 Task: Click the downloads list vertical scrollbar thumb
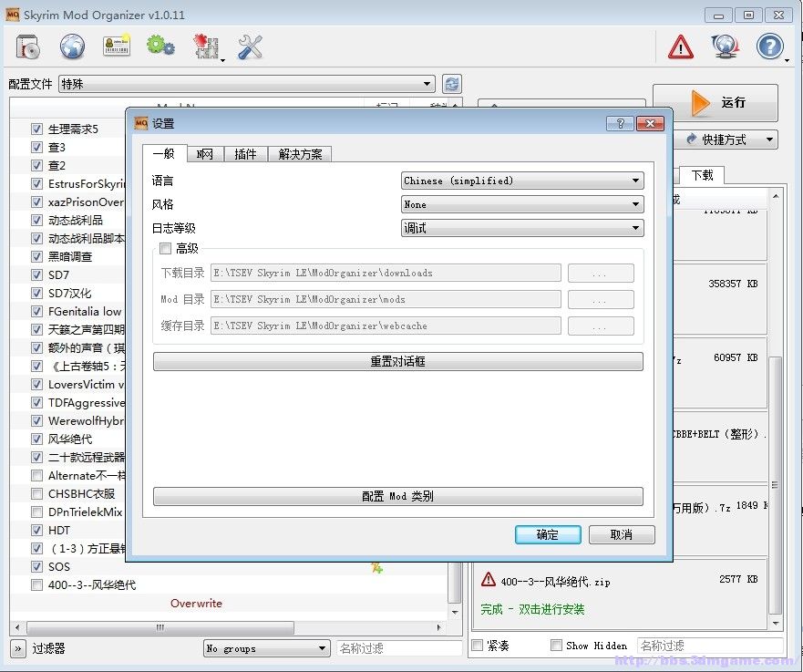tap(776, 484)
